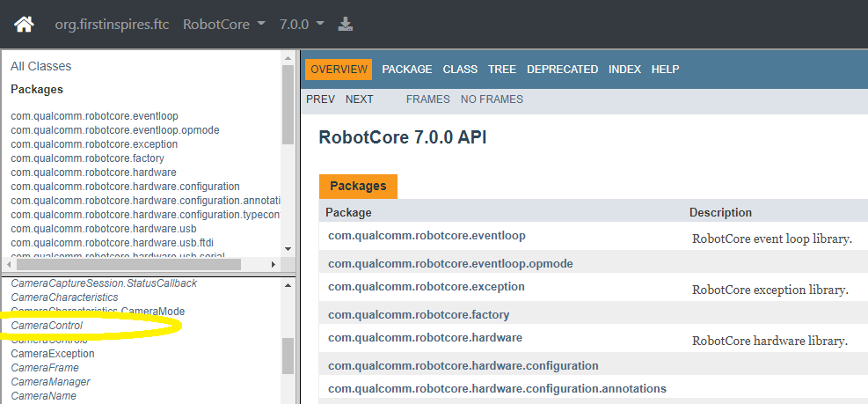Open com.qualcomm.robotcore.eventloop.opmode in sidebar list
The image size is (868, 404).
[115, 130]
